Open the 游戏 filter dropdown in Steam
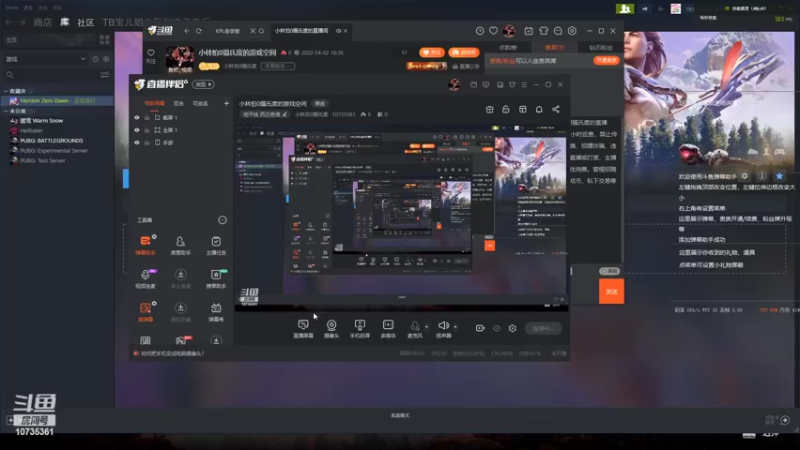The height and width of the screenshot is (450, 800). point(46,59)
